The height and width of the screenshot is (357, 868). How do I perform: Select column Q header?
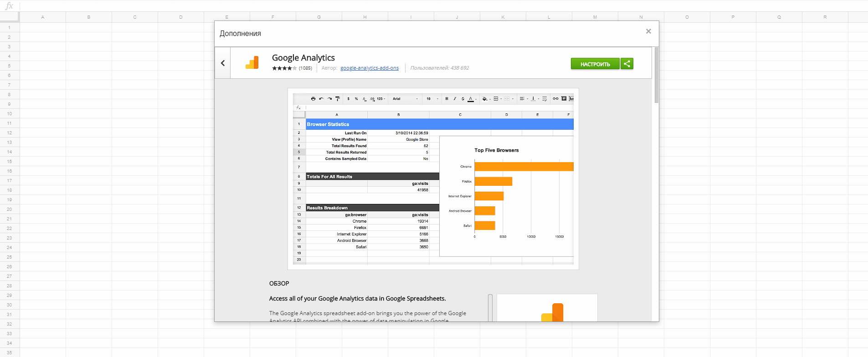pos(779,17)
